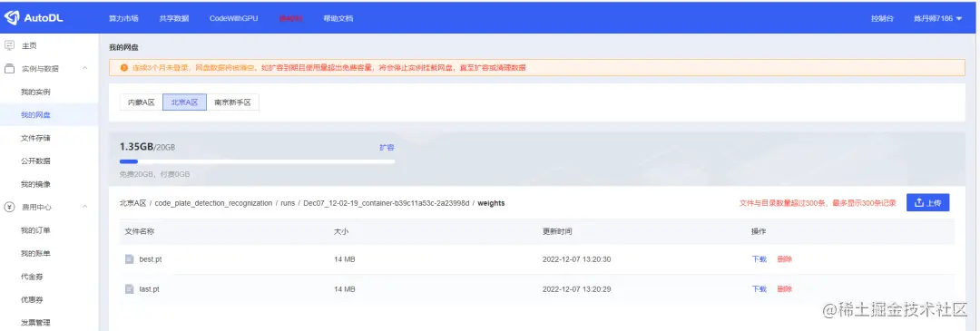Delete the last.pt file

point(784,289)
